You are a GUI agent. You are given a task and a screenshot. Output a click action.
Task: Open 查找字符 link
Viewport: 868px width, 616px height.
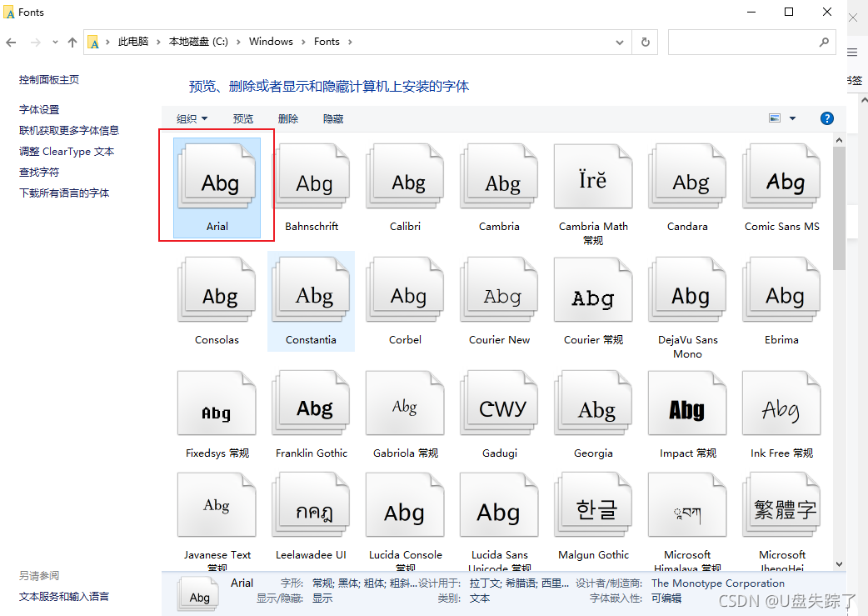click(39, 173)
